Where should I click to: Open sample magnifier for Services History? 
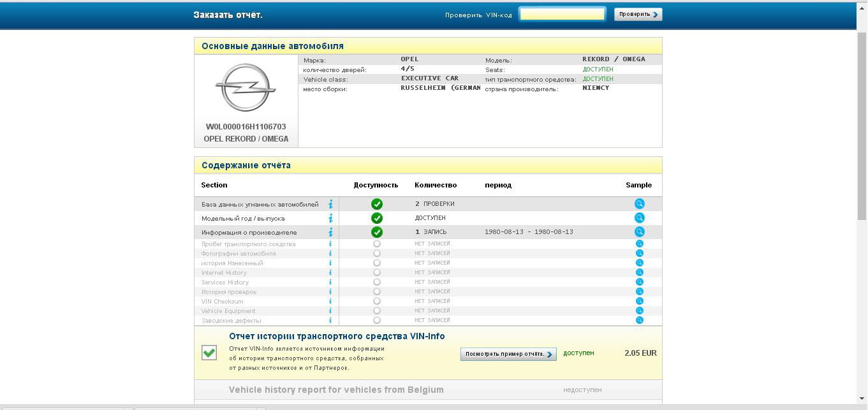tap(639, 282)
